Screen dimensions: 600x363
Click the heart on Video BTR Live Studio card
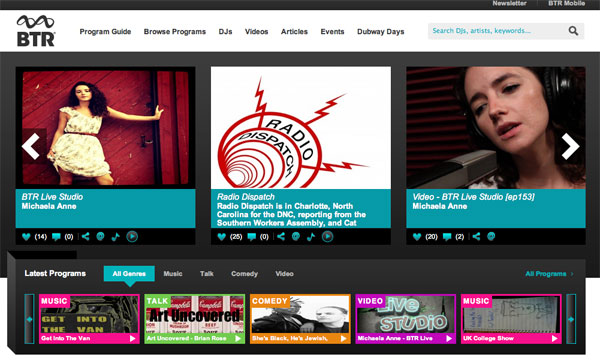[417, 237]
